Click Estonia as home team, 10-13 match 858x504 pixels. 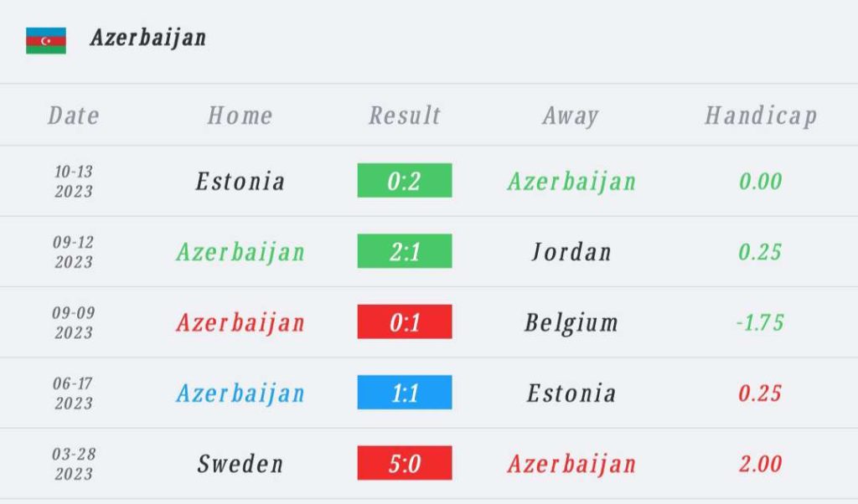(x=240, y=182)
